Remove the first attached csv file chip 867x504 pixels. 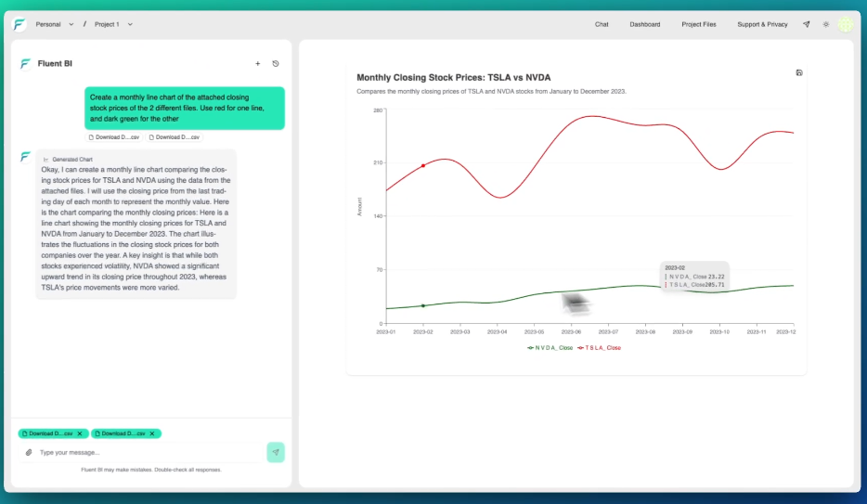(80, 433)
